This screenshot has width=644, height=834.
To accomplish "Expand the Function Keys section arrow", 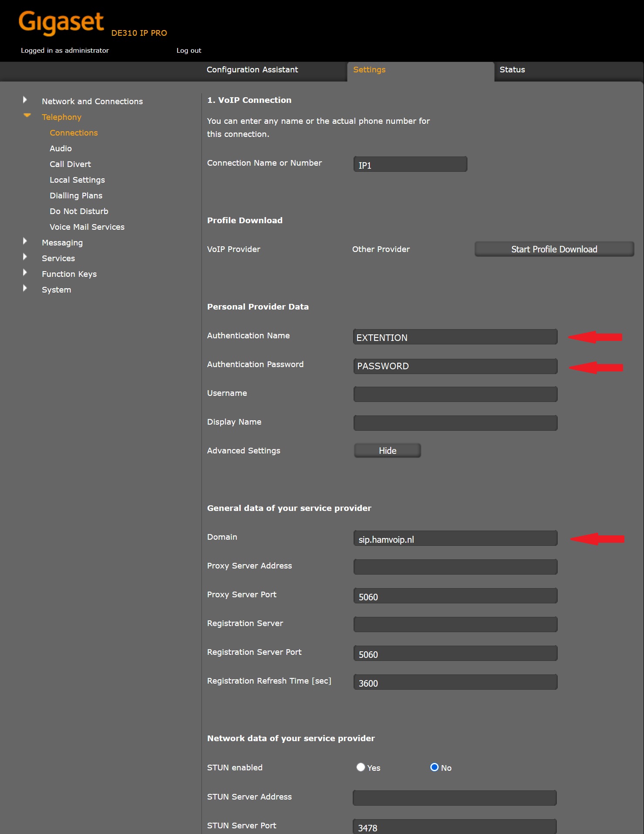I will coord(25,273).
